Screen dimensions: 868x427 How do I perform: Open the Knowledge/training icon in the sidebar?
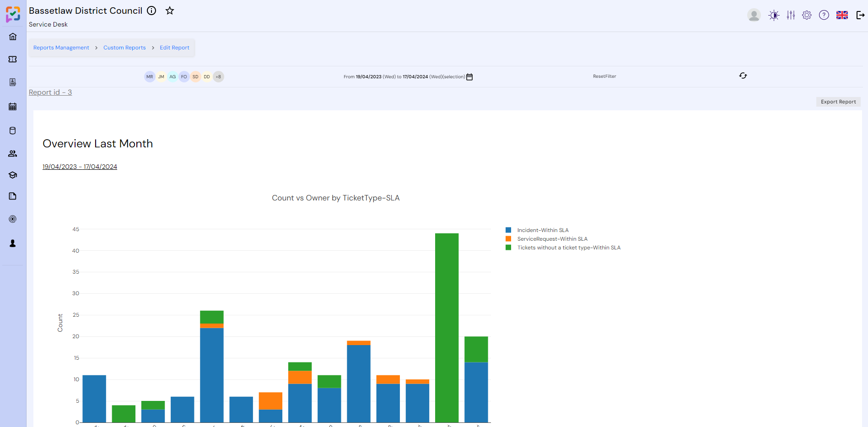pos(12,175)
